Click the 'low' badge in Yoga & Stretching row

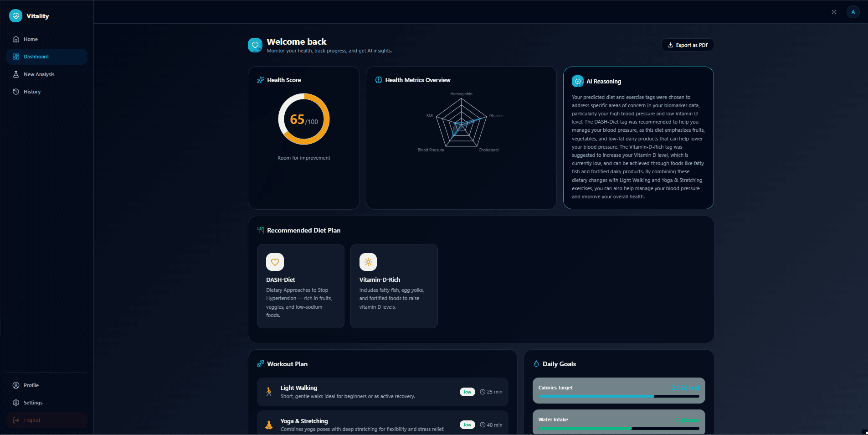467,425
